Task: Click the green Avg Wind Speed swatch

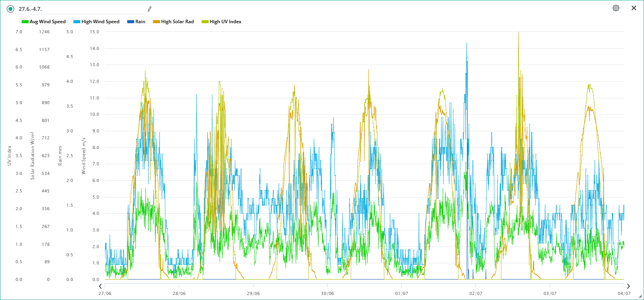Action: (x=25, y=22)
